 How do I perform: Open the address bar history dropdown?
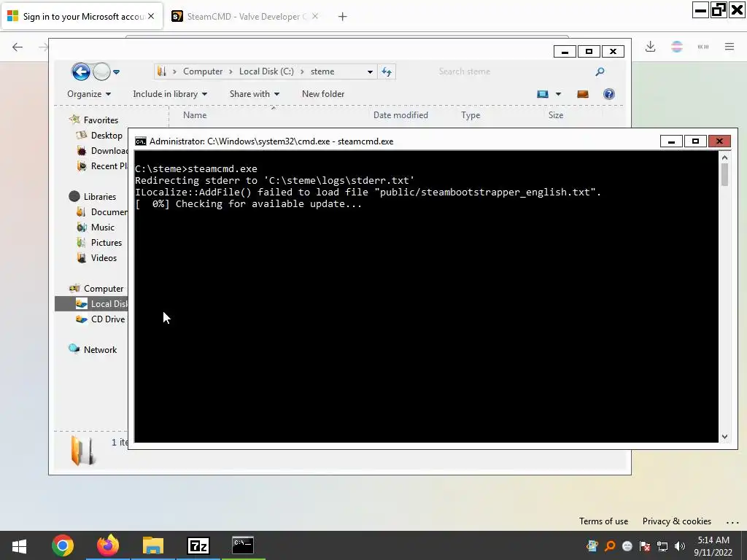pyautogui.click(x=370, y=72)
